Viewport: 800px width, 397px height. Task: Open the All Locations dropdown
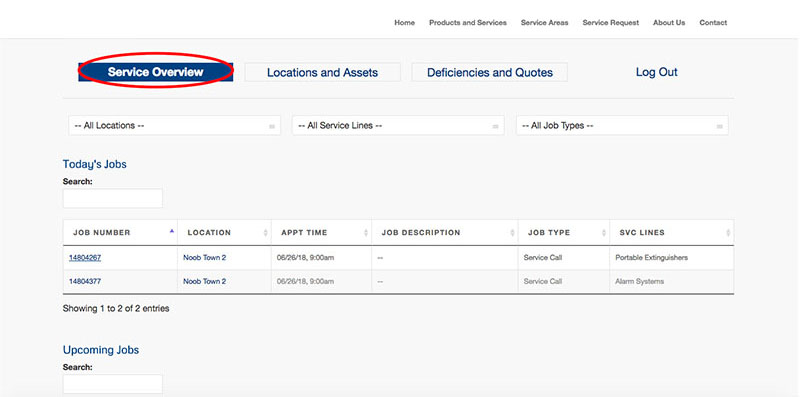click(174, 126)
